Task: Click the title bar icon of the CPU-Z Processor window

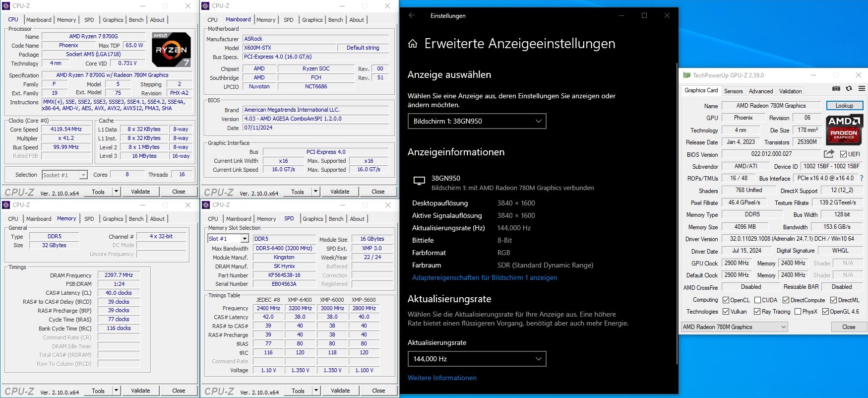Action: [7, 6]
